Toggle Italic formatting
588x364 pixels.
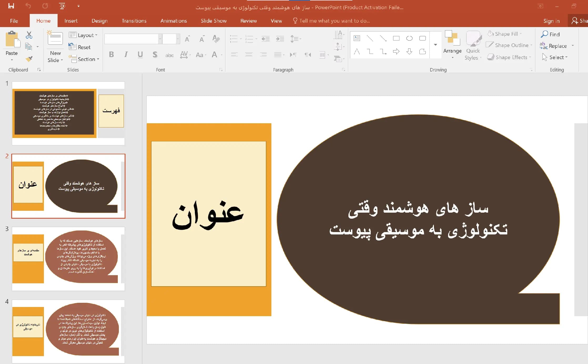point(126,54)
